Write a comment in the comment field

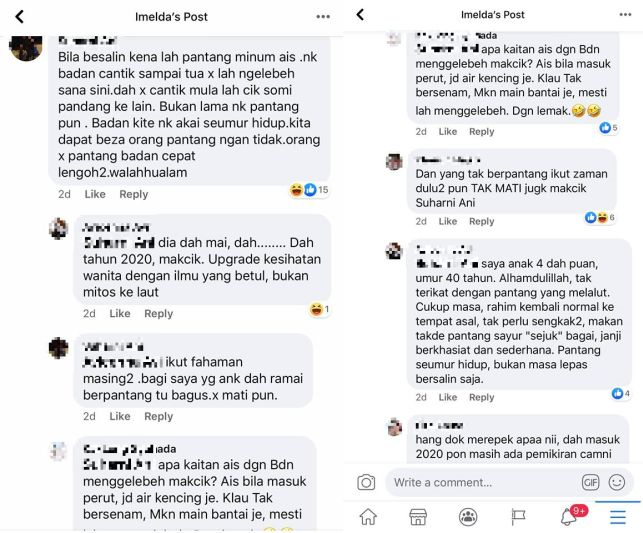point(484,483)
